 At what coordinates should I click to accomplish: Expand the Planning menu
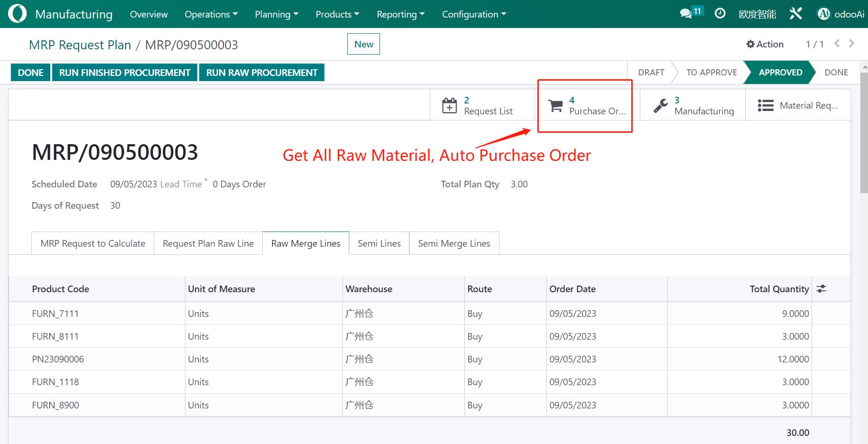pyautogui.click(x=277, y=14)
